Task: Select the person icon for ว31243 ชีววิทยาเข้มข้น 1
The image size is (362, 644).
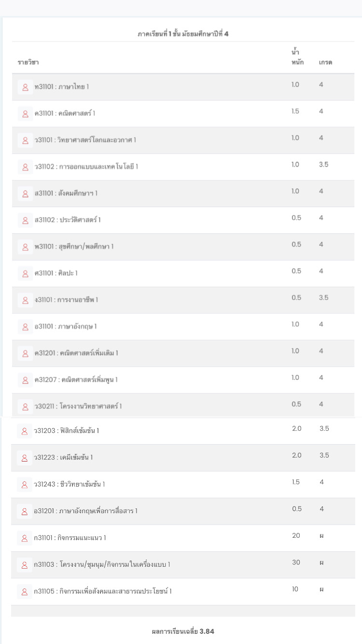Action: point(25,484)
